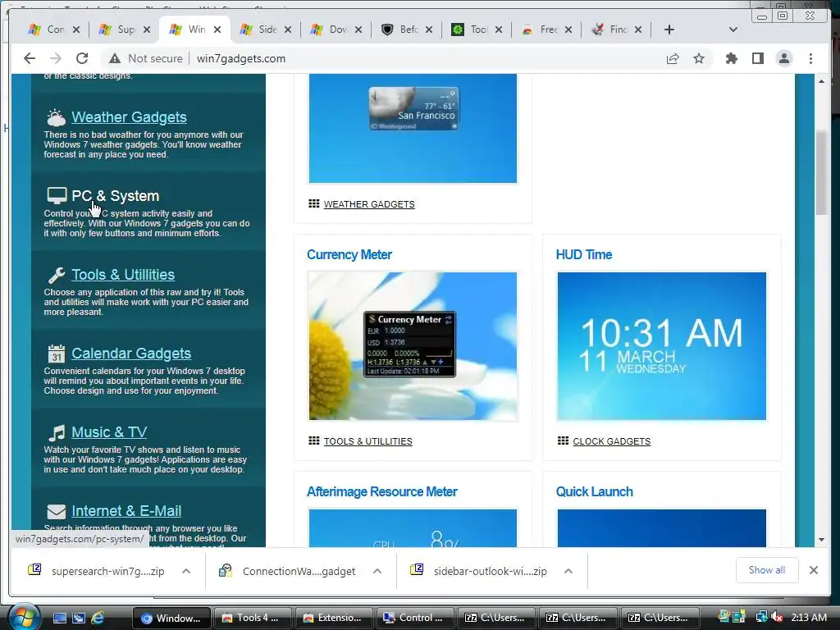
Task: Click the Not secure warning icon
Action: 114,58
